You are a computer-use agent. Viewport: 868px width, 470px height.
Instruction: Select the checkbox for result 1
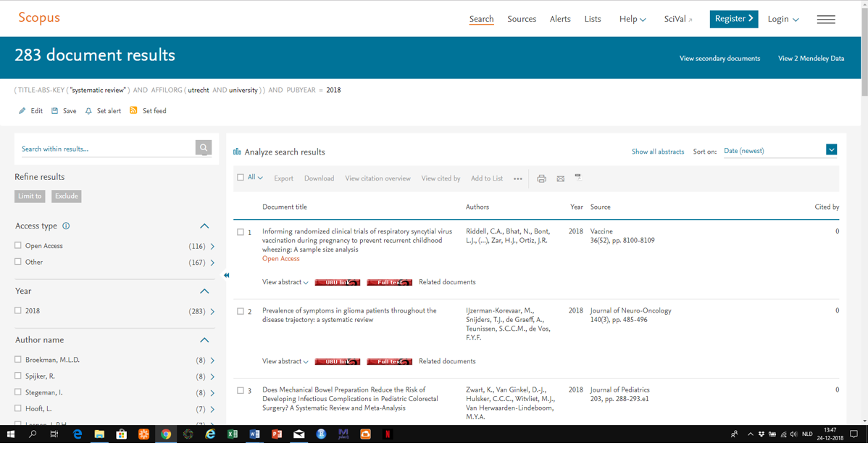(241, 232)
